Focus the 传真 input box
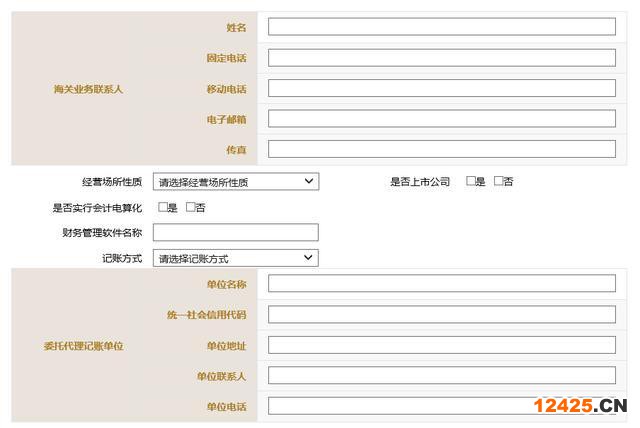Image resolution: width=640 pixels, height=428 pixels. (x=441, y=149)
